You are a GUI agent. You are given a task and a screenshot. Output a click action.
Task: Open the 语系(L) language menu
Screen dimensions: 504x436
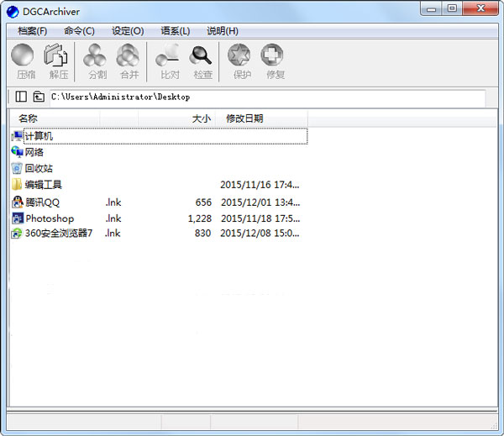(176, 31)
